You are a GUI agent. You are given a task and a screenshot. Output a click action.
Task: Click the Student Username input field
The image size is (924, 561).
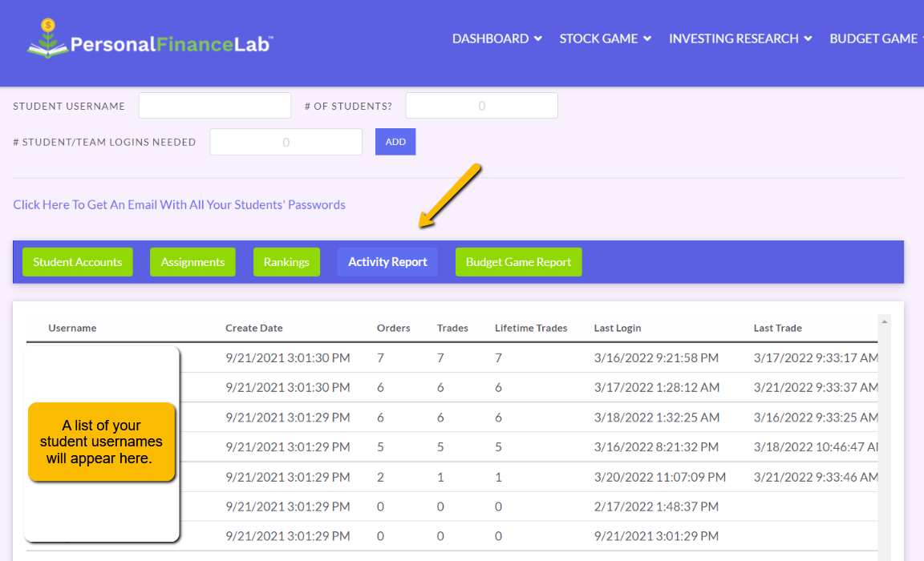(x=215, y=105)
